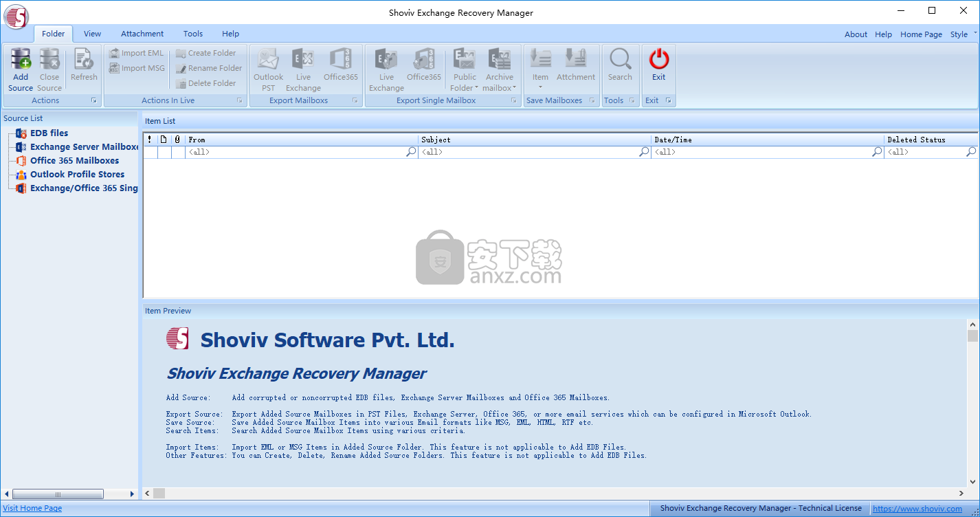
Task: Open the Attachment tab
Action: [x=142, y=34]
